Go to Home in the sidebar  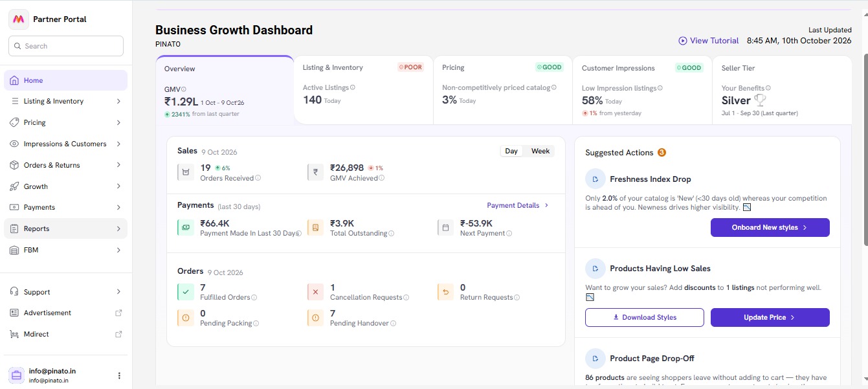pyautogui.click(x=65, y=80)
